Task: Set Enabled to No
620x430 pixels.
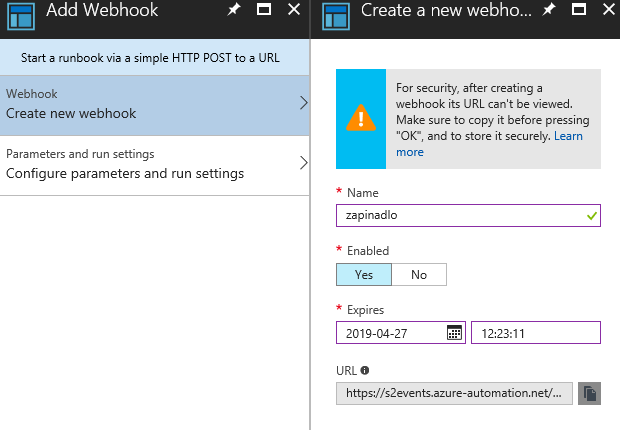Action: 419,275
